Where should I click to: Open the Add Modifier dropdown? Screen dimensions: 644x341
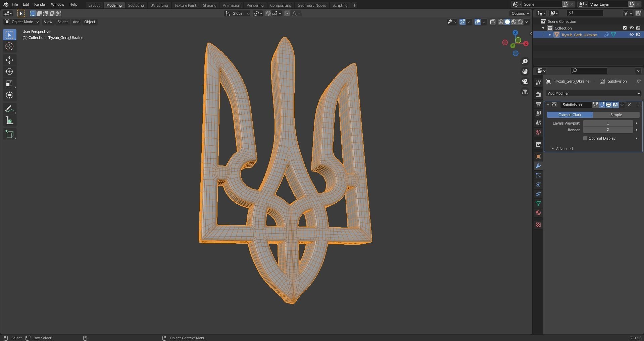[593, 93]
